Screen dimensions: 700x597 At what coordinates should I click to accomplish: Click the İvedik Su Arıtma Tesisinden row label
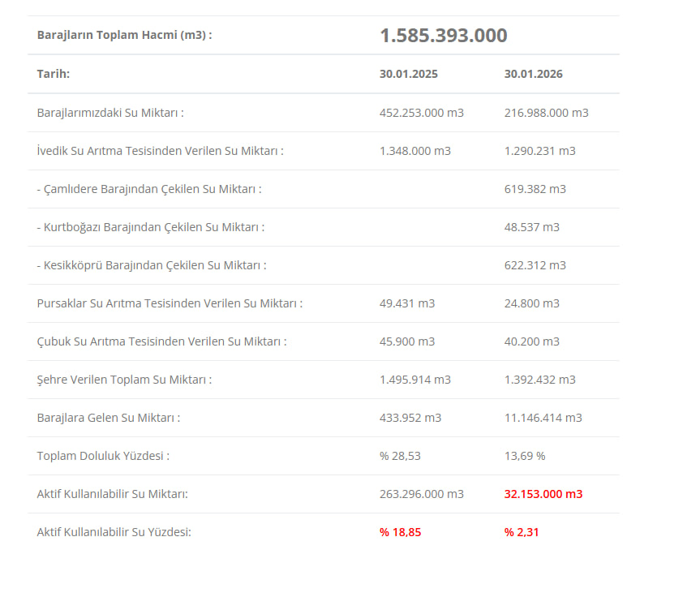(160, 151)
